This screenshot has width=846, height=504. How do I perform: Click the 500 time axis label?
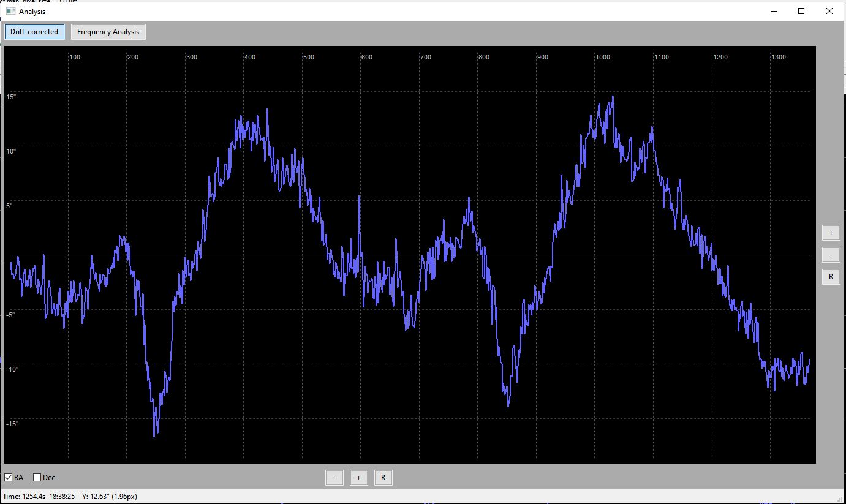click(309, 58)
